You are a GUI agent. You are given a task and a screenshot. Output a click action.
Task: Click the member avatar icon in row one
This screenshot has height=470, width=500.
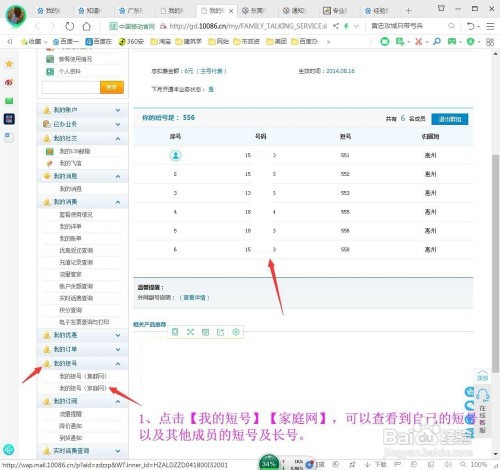click(x=176, y=155)
